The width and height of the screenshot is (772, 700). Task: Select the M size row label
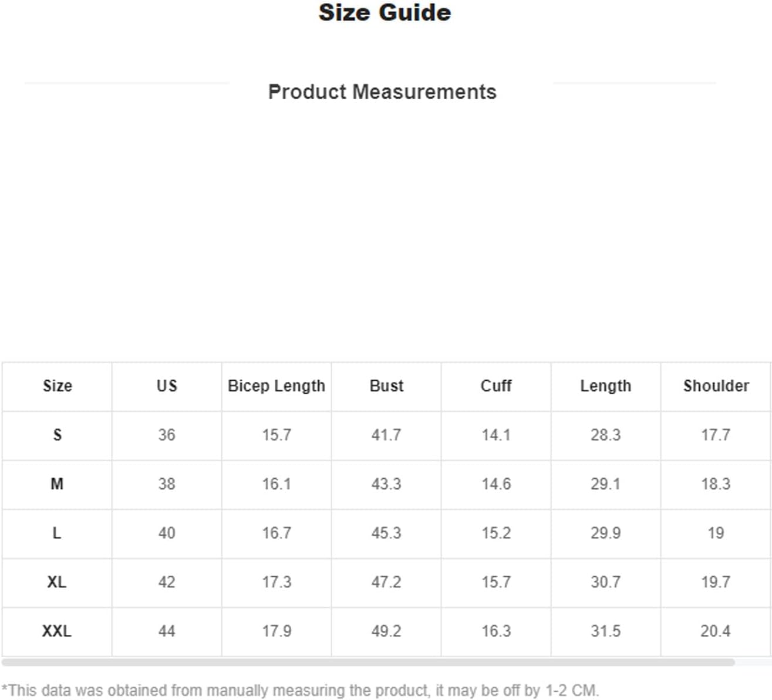point(57,484)
